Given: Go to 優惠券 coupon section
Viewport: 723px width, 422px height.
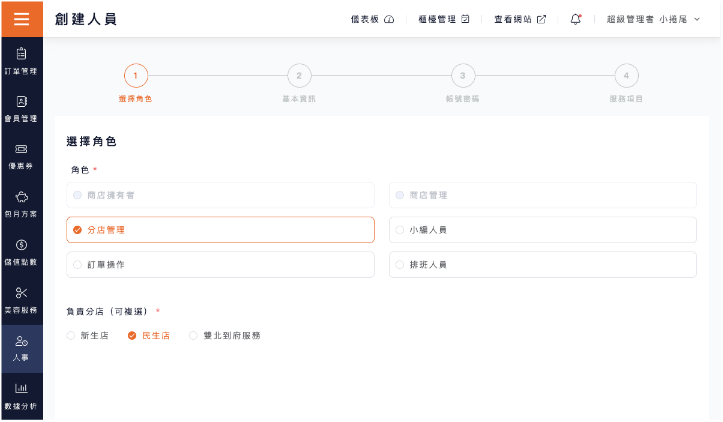Looking at the screenshot, I should point(21,157).
